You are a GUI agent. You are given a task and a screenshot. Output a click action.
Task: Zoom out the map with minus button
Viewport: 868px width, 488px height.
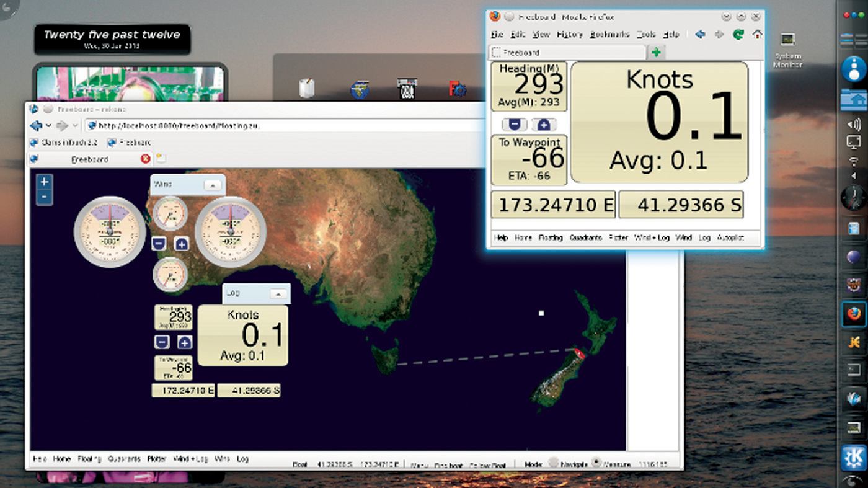(x=44, y=197)
